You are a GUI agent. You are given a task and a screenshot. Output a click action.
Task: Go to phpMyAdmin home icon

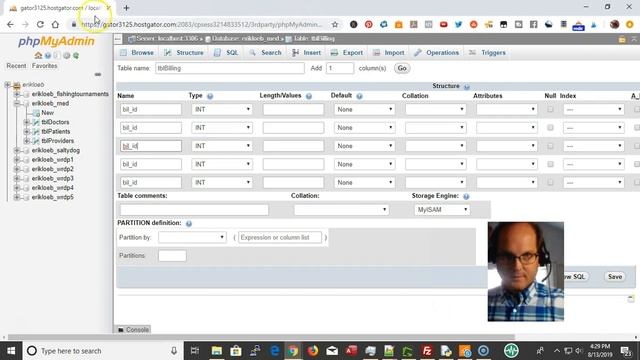tap(38, 55)
